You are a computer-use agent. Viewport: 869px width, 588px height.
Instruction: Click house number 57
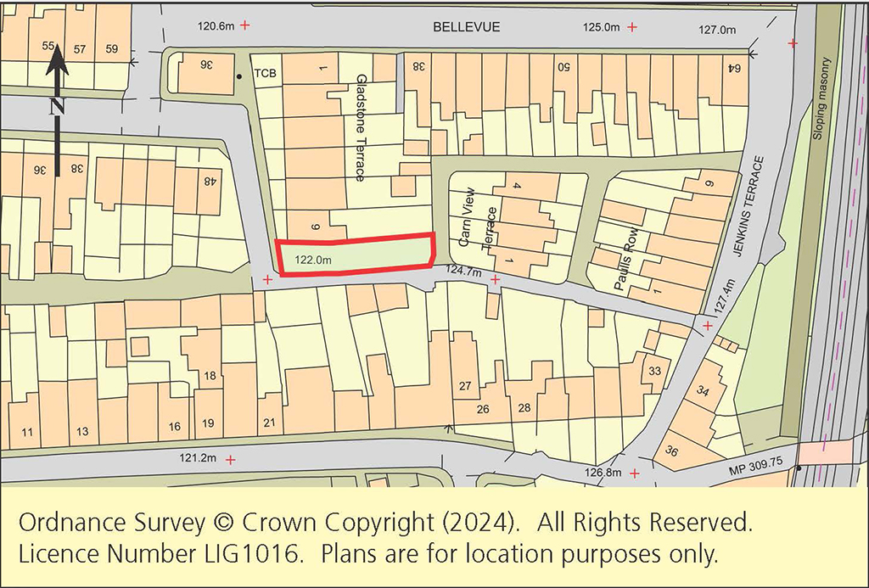point(80,49)
